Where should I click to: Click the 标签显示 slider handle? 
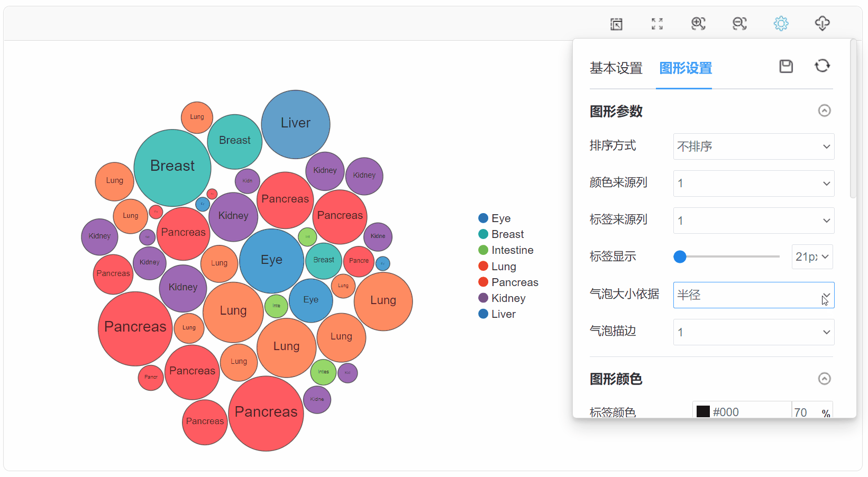tap(680, 256)
